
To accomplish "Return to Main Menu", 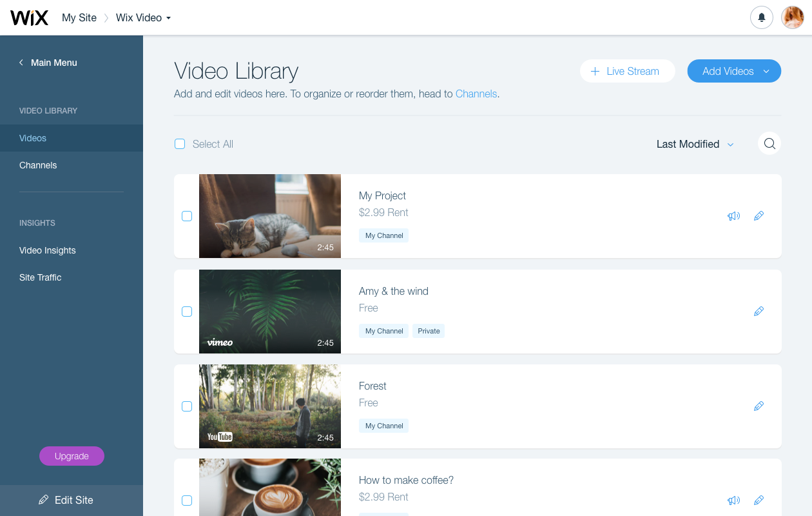I will [54, 63].
